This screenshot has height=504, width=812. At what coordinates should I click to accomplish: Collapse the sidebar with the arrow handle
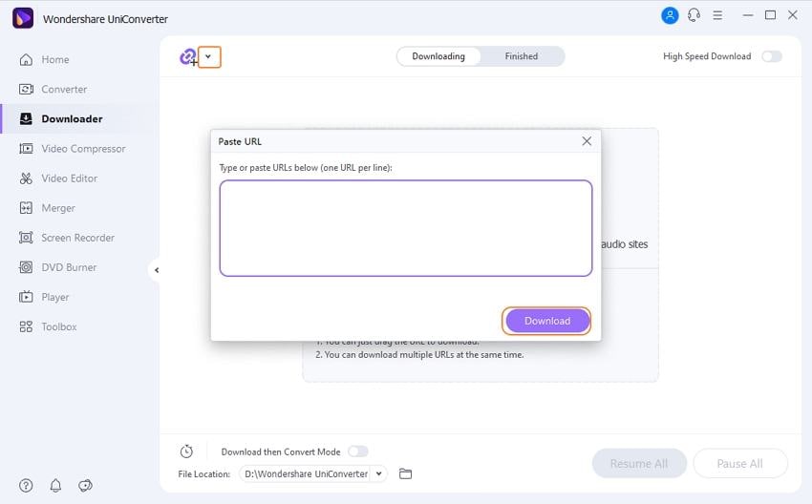[x=157, y=270]
